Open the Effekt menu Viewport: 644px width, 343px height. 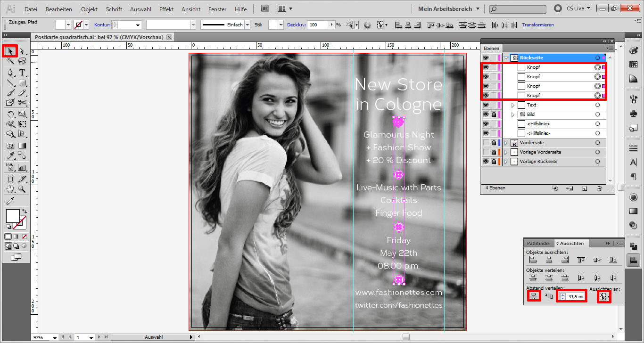pos(166,9)
